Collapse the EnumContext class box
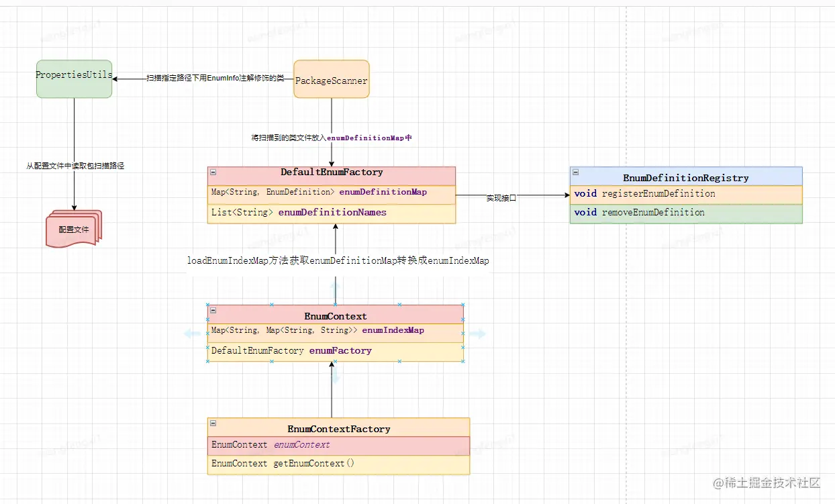 [x=213, y=311]
